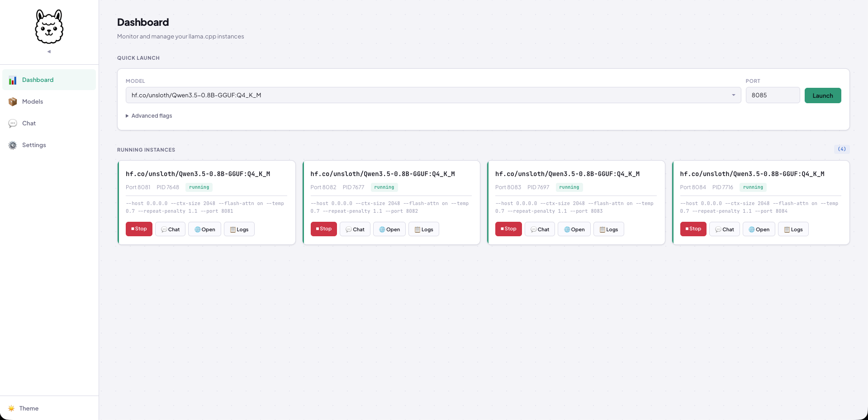Click the Models package box icon

[13, 102]
